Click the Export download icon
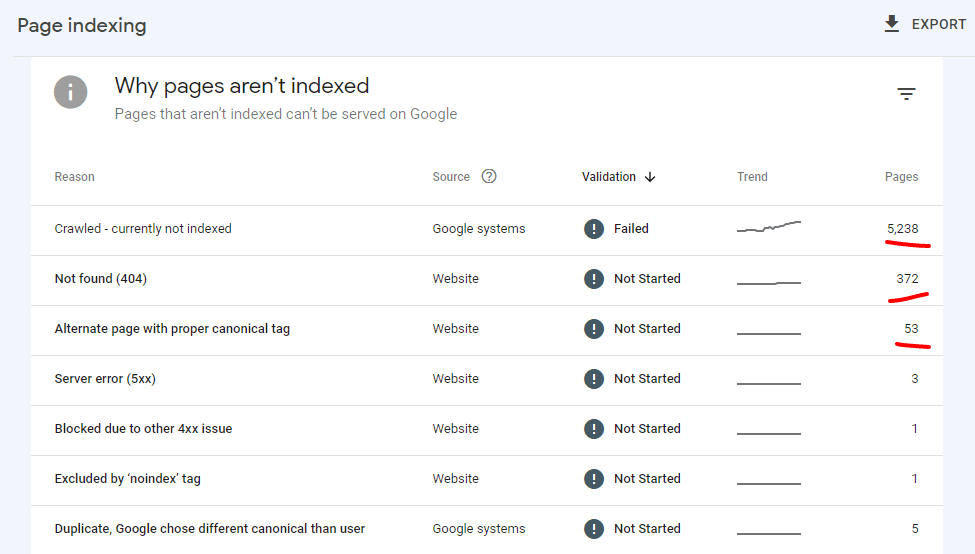Viewport: 975px width, 554px height. pos(892,24)
